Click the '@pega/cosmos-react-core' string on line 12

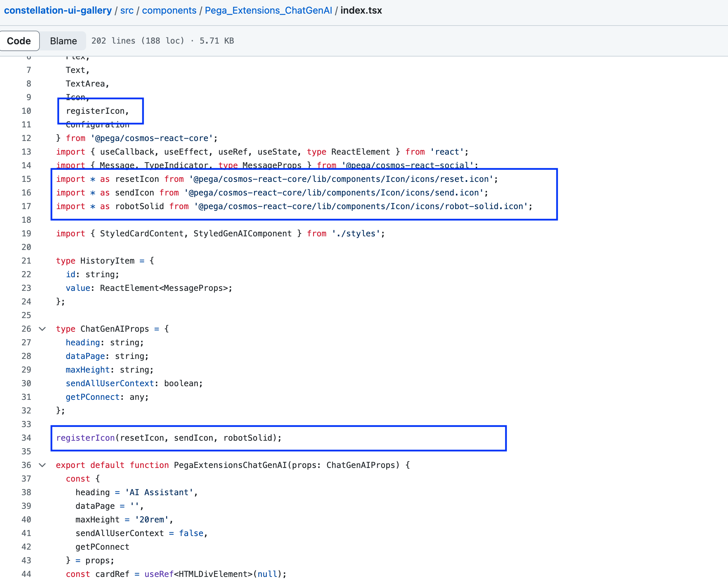coord(152,138)
